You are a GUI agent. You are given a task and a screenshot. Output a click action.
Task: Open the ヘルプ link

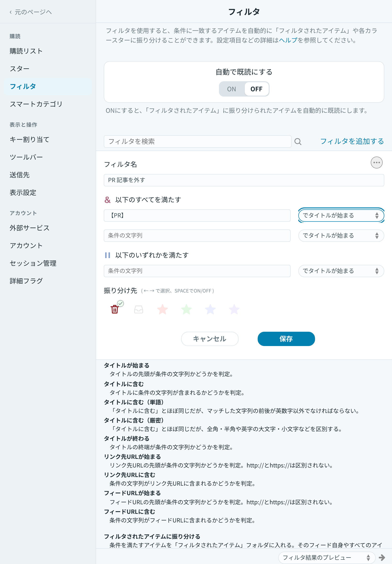[288, 40]
